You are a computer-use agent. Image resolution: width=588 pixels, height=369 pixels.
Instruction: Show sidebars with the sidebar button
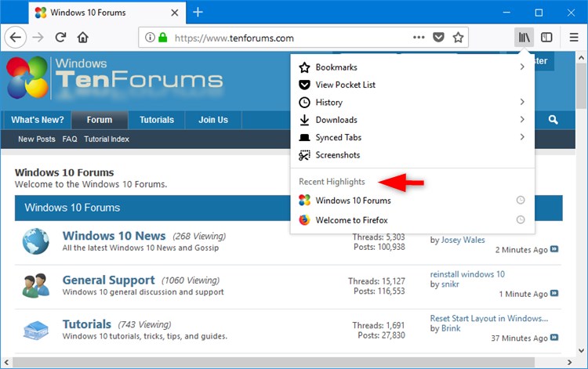click(x=546, y=37)
